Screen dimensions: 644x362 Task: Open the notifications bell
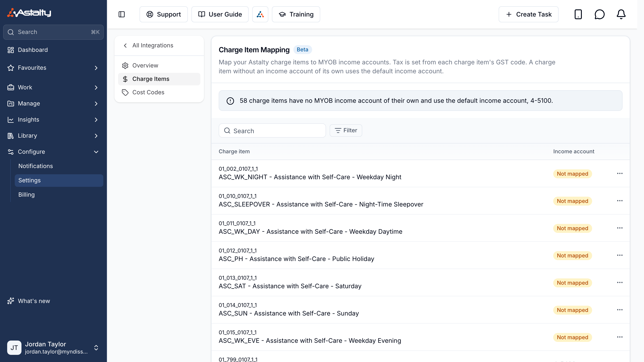tap(621, 14)
